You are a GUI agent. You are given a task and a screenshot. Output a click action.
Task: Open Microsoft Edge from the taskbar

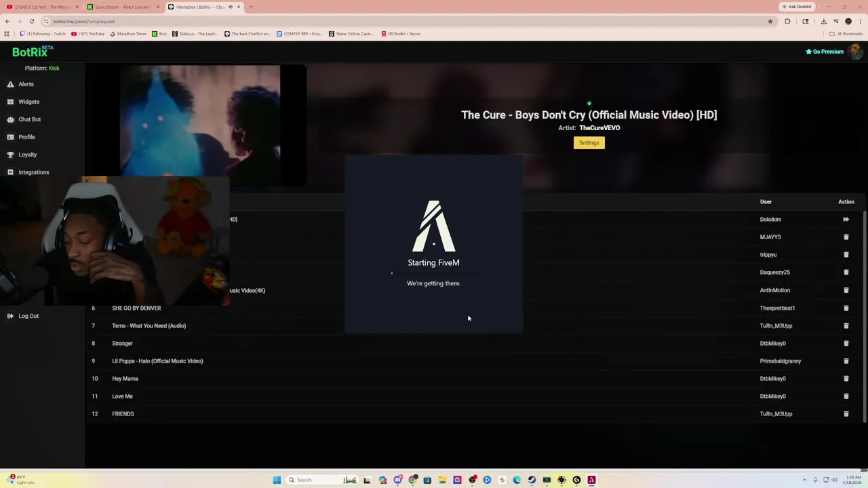[x=517, y=480]
